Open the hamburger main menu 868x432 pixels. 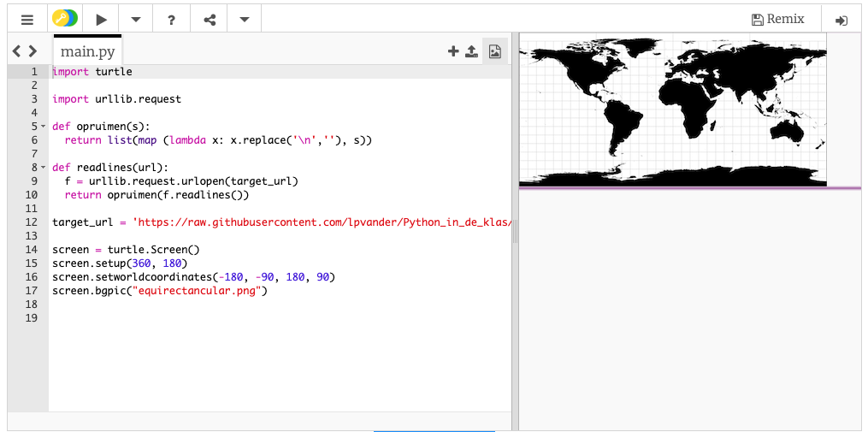(27, 20)
